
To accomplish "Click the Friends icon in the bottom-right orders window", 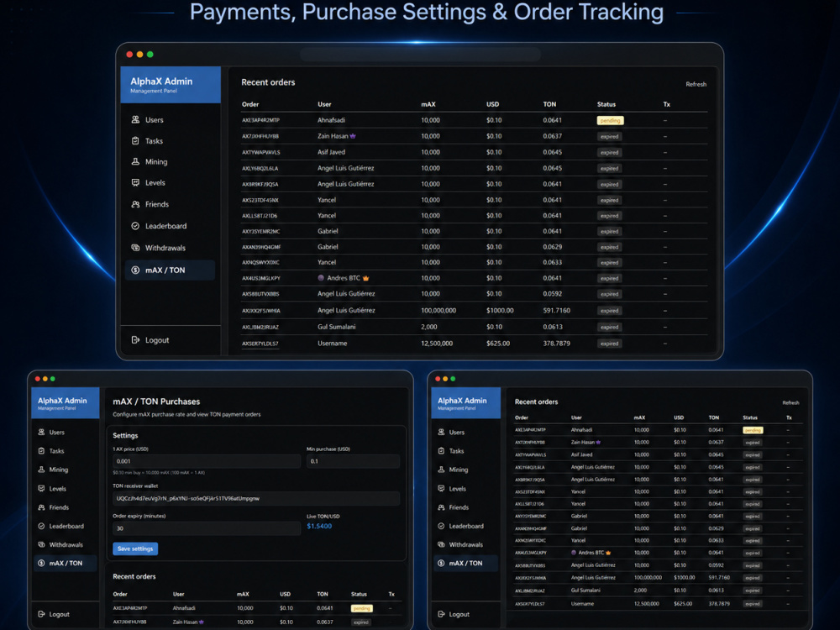I will (441, 507).
